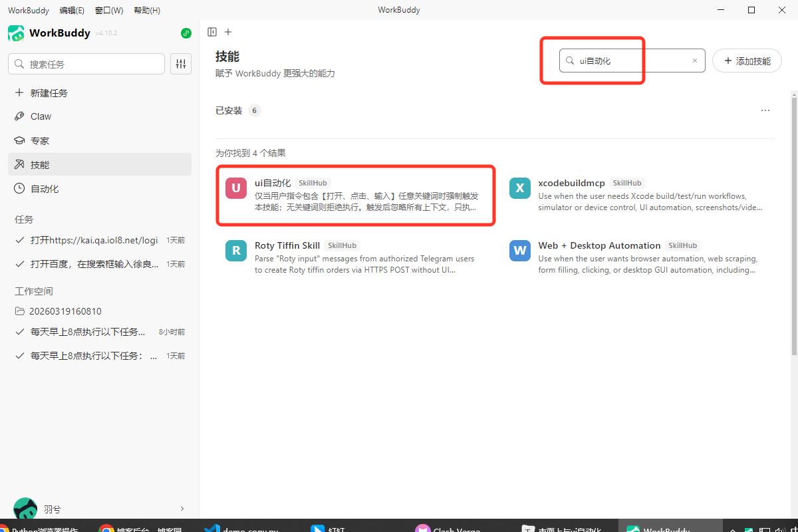Click the magnifier icon in skills search
Image resolution: width=798 pixels, height=532 pixels.
(x=570, y=61)
